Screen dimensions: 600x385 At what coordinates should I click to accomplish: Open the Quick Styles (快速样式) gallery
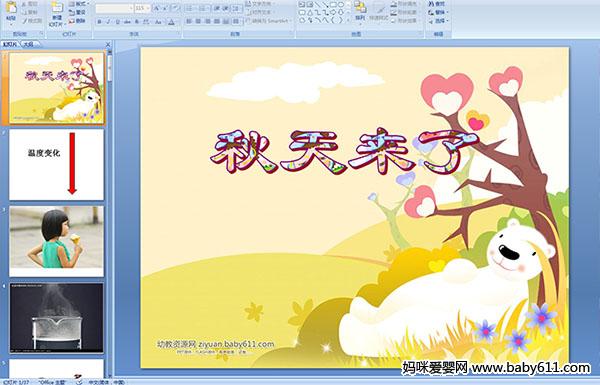coord(379,11)
